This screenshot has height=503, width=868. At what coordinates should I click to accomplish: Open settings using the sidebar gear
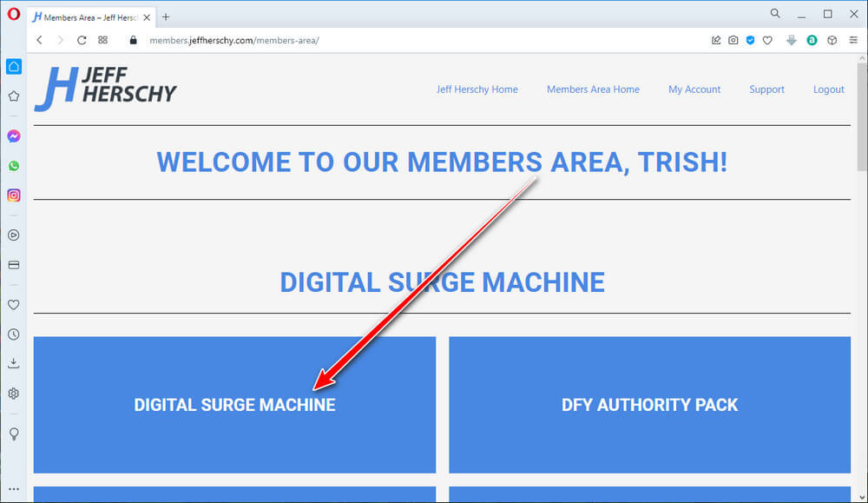(x=14, y=394)
